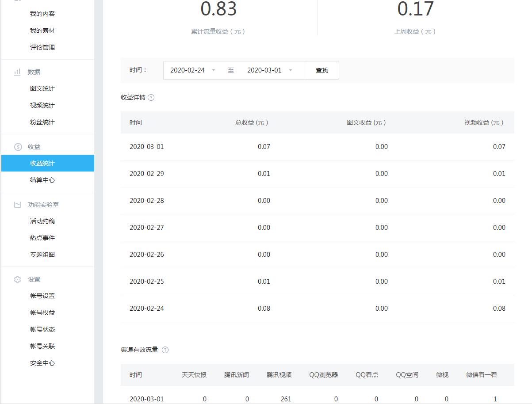This screenshot has height=404, width=532.
Task: Open the 收益详情 help question mark
Action: [x=151, y=98]
